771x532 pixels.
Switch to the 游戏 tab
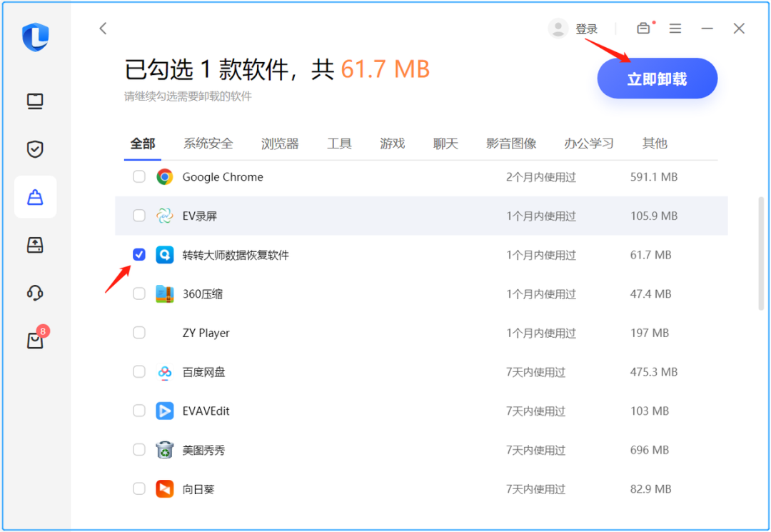pos(393,144)
